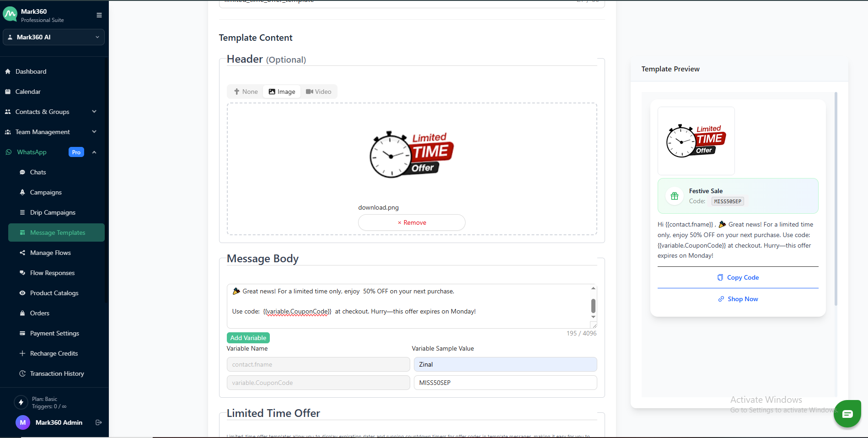The width and height of the screenshot is (868, 438).
Task: Click the Product Catalogs eye icon
Action: [x=22, y=293]
